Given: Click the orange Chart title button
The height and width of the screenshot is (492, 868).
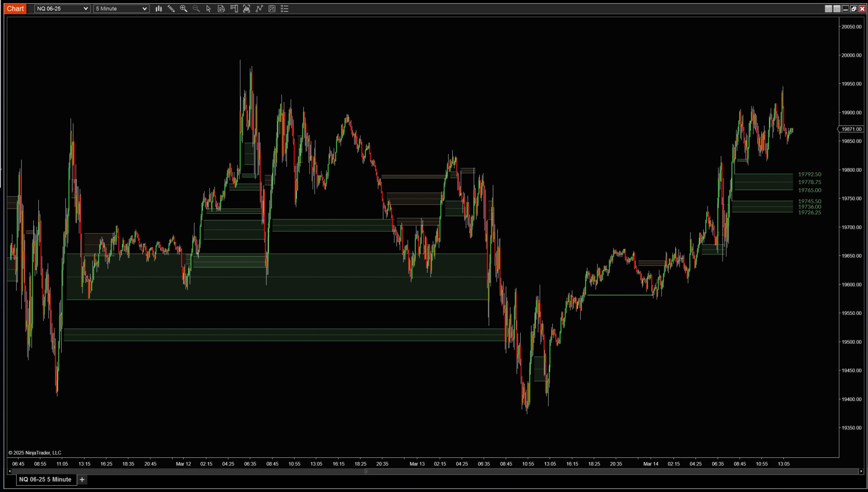Looking at the screenshot, I should click(15, 9).
